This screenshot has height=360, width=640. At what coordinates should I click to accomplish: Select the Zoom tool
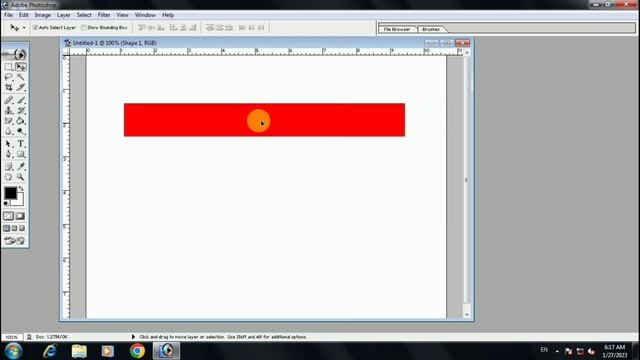[21, 177]
